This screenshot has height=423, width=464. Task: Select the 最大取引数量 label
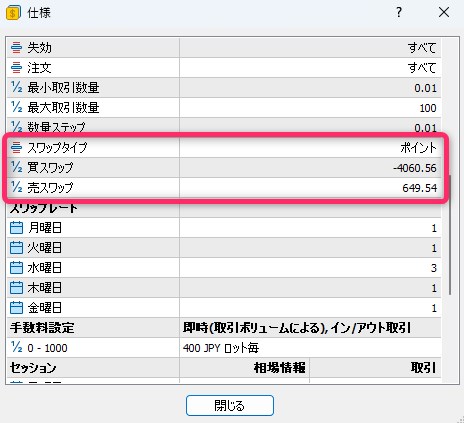pos(63,108)
